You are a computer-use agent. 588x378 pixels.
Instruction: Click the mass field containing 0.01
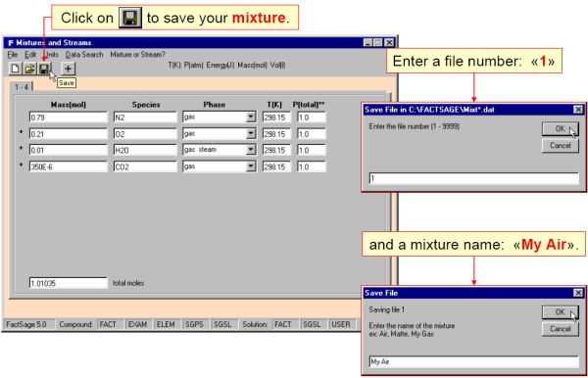pos(68,150)
